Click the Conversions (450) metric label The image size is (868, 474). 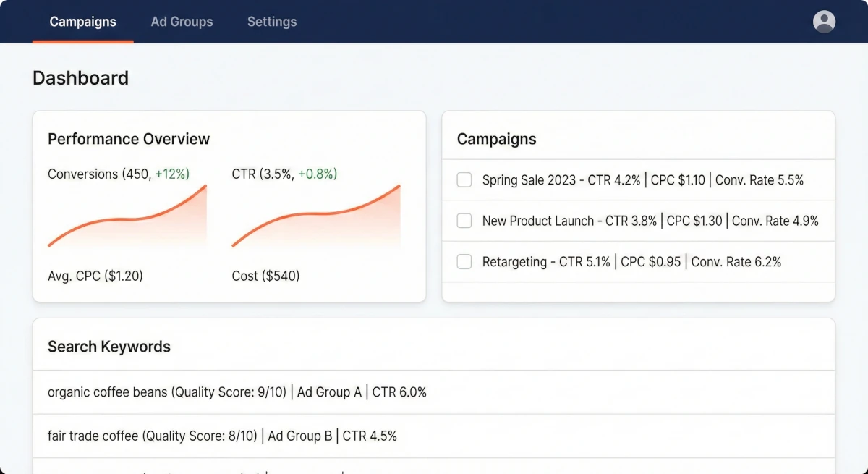click(119, 174)
